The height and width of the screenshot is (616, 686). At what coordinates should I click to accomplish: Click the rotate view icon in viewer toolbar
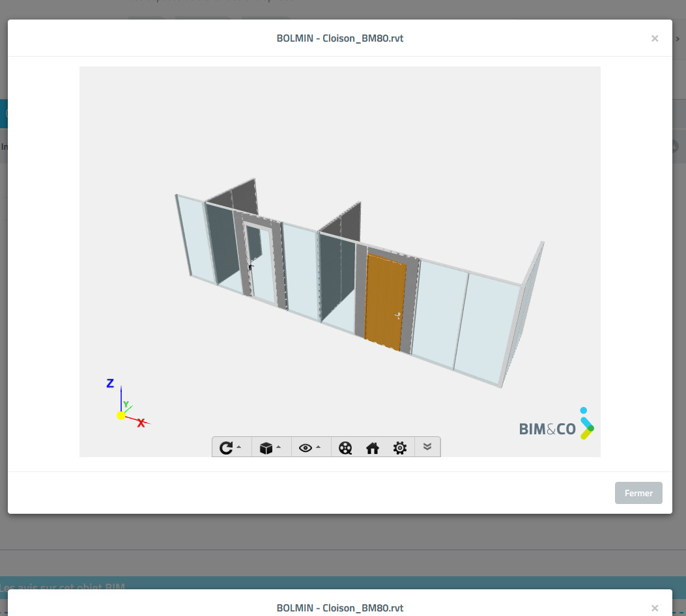click(x=225, y=448)
